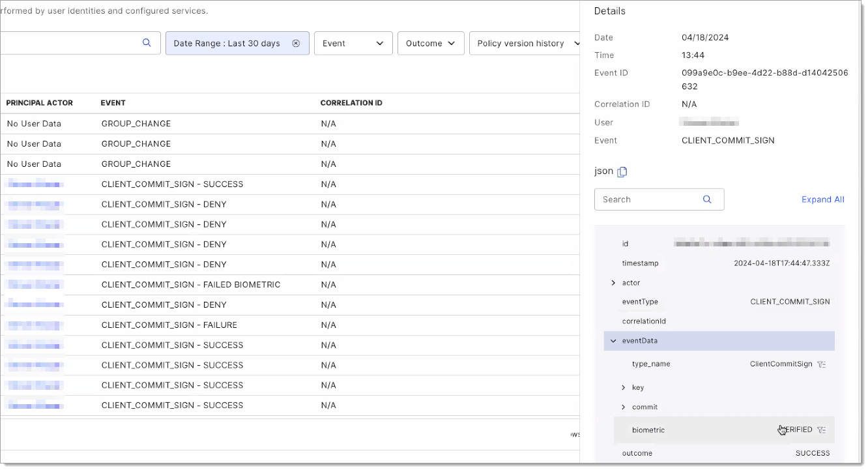
Task: Select the CLIENT_COMMIT_SIGN - FAILURE event row
Action: 169,325
